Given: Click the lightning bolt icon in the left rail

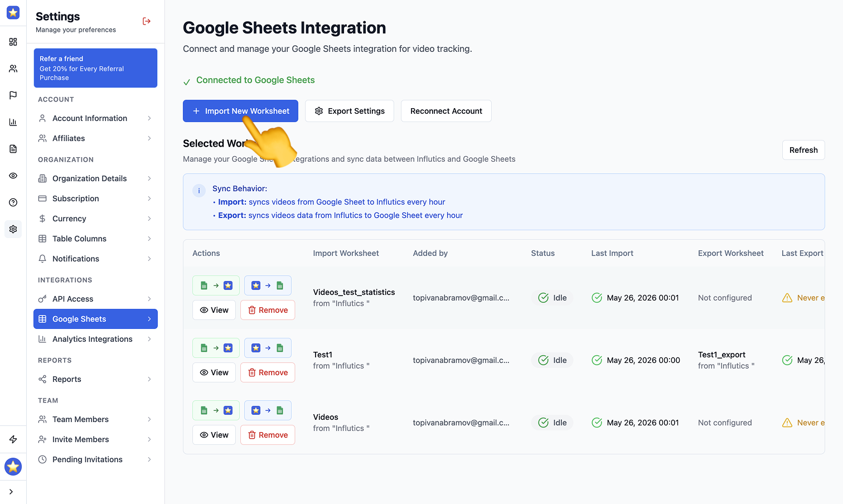Looking at the screenshot, I should tap(13, 439).
